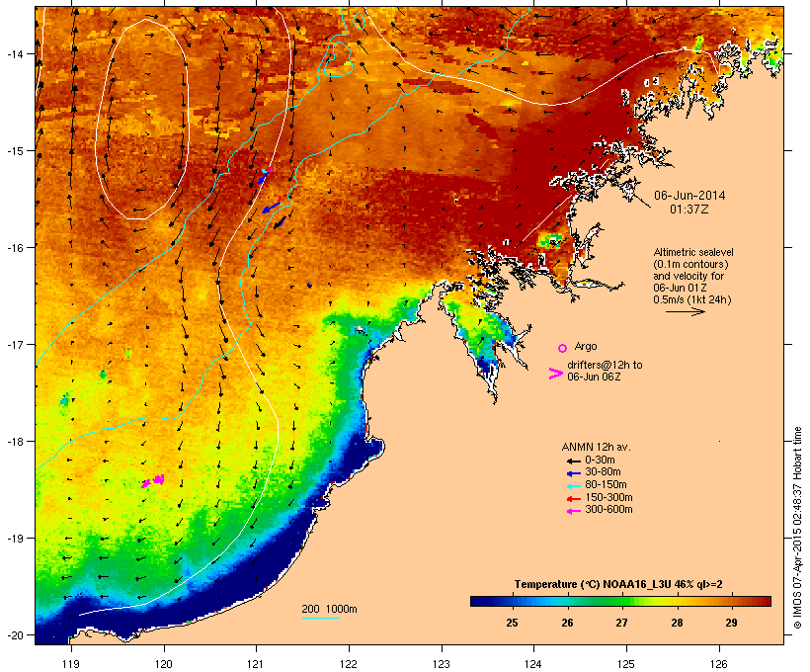Click the 'Argo' legend label
This screenshot has height=672, width=810.
586,346
